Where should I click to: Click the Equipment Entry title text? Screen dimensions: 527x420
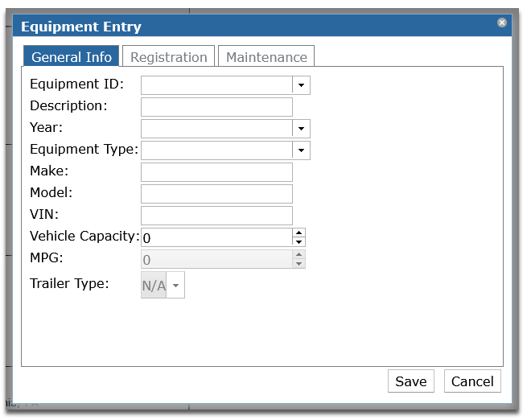(81, 27)
